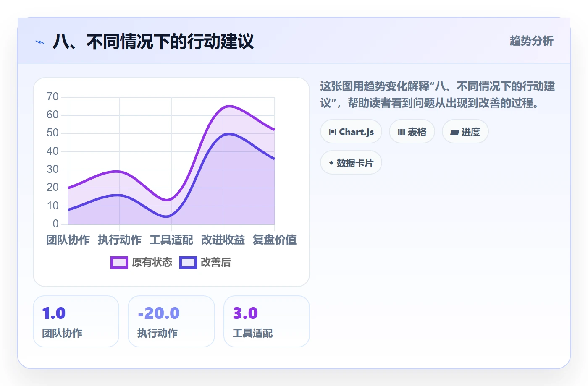Screen dimensions: 588x386
Task: Select the 表格 tag
Action: (x=412, y=132)
